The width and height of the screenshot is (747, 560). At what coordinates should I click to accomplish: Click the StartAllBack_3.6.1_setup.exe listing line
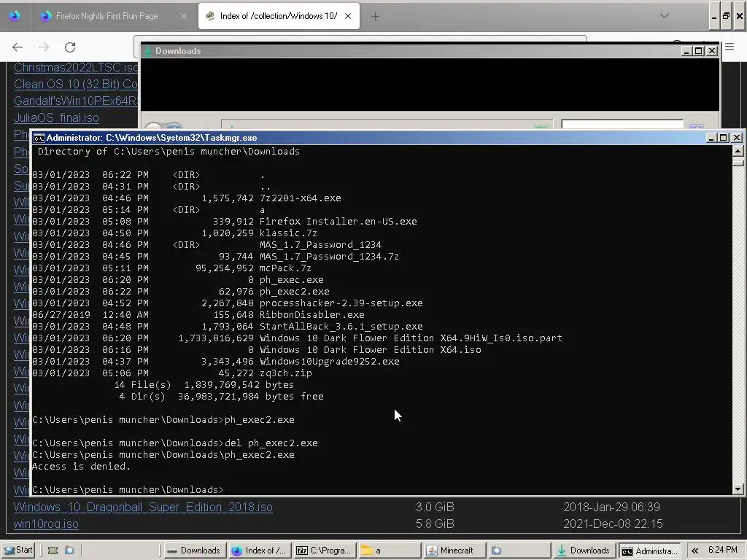228,326
